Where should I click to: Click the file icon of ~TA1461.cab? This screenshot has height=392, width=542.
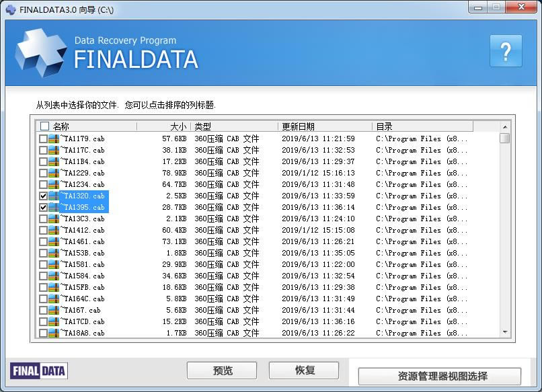54,241
